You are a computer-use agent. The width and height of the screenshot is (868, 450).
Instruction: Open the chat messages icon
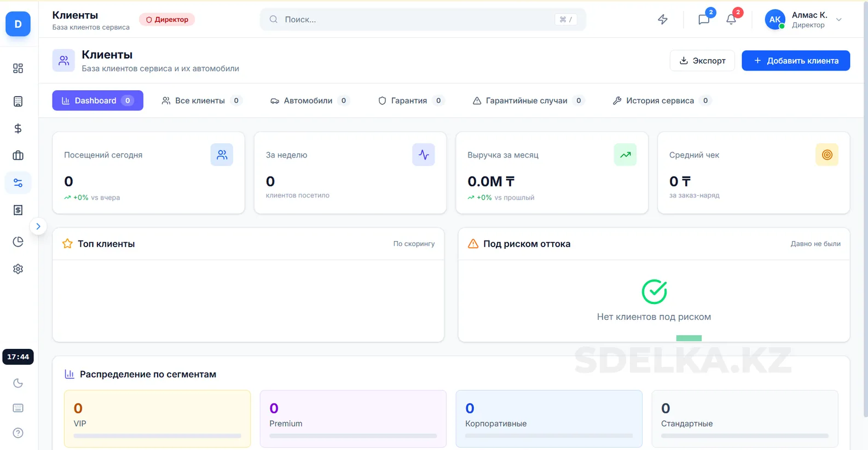pos(704,20)
